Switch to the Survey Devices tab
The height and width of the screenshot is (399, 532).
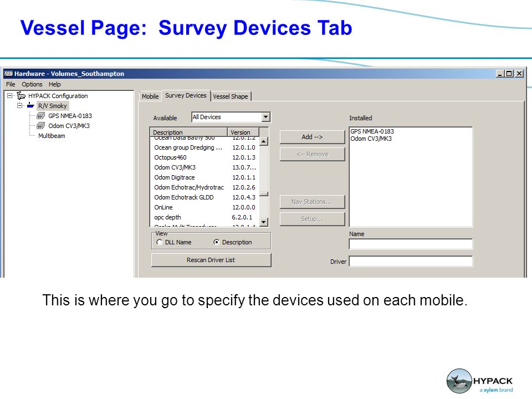[186, 95]
